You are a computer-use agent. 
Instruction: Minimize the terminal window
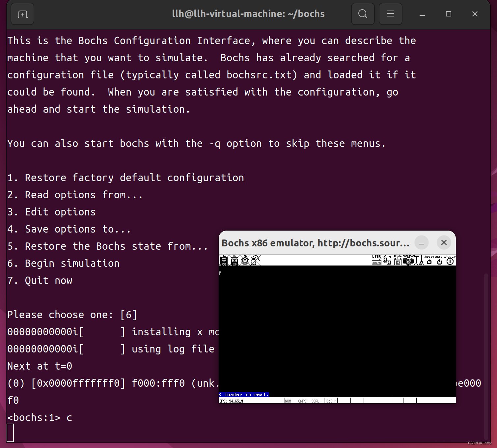(422, 14)
